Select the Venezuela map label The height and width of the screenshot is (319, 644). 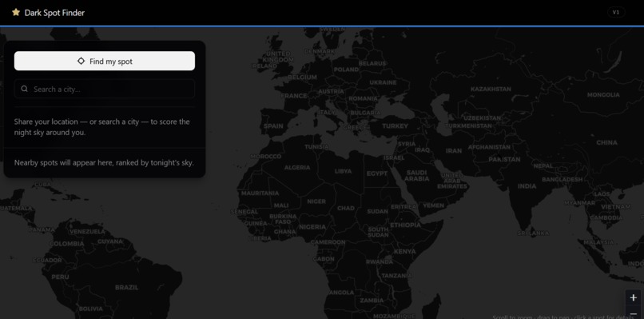(x=87, y=231)
